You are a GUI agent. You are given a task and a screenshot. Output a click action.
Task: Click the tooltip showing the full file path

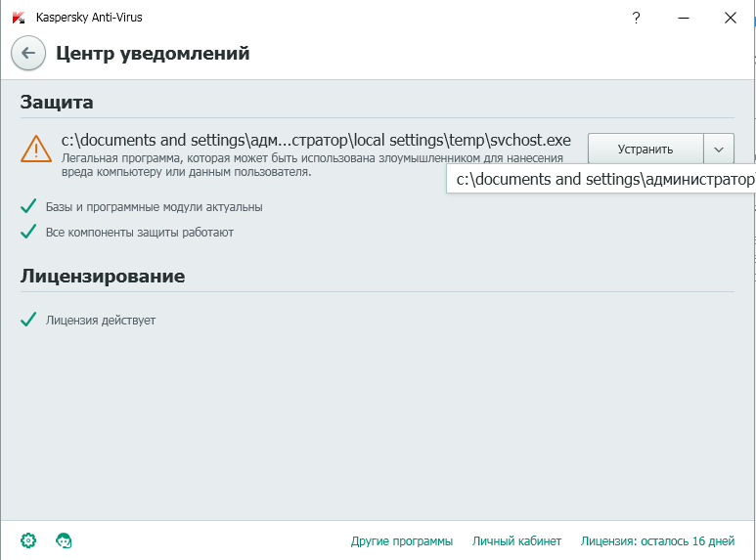coord(602,180)
